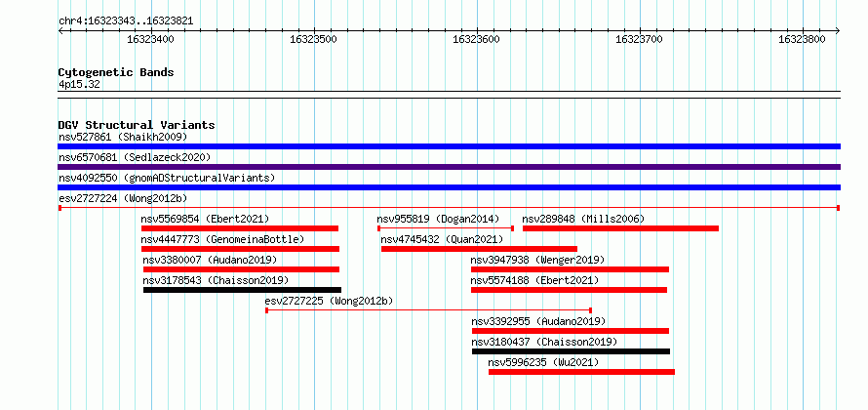Screen dimensions: 868x410
Task: Click the nsv3380007 (Audano2019) label
Action: (x=210, y=260)
